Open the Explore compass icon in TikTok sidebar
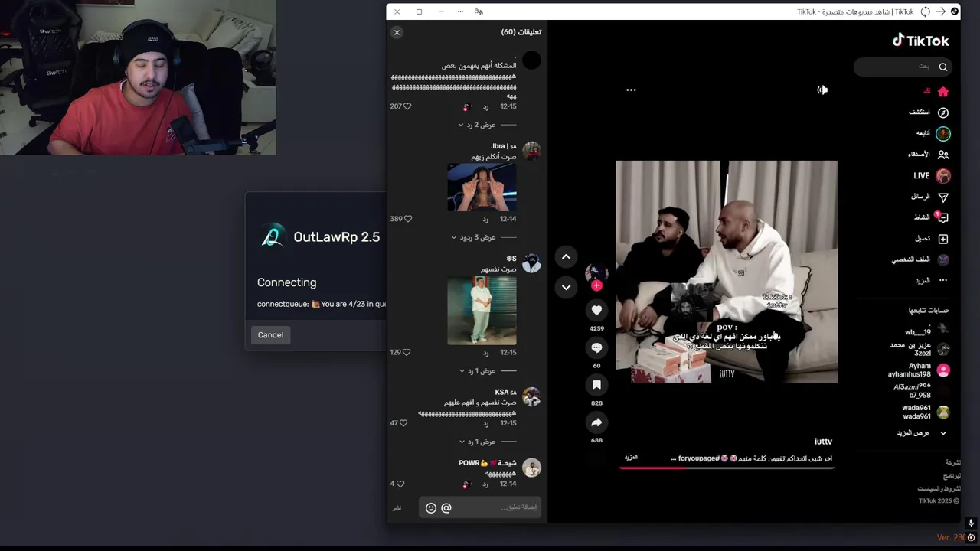The width and height of the screenshot is (980, 551). [x=942, y=112]
